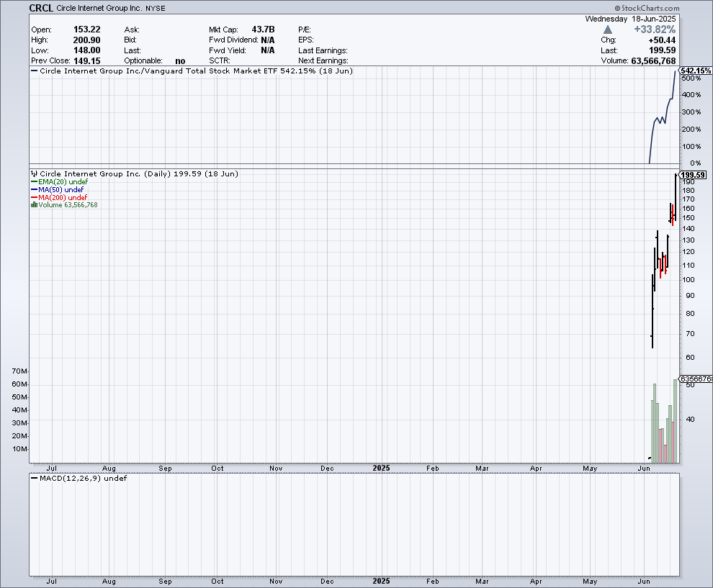The image size is (713, 588).
Task: Click the Optionable value "no"
Action: coord(181,61)
